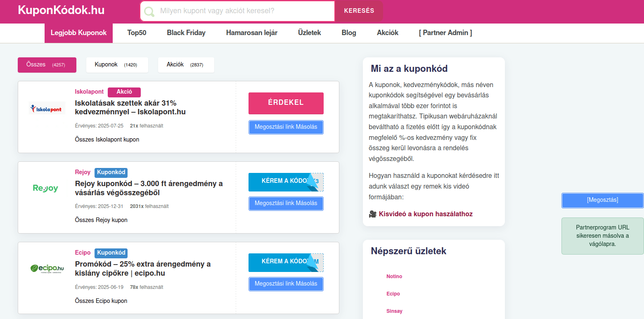644x319 pixels.
Task: Click the Érvényes: 2025-07-25 date text
Action: (99, 126)
